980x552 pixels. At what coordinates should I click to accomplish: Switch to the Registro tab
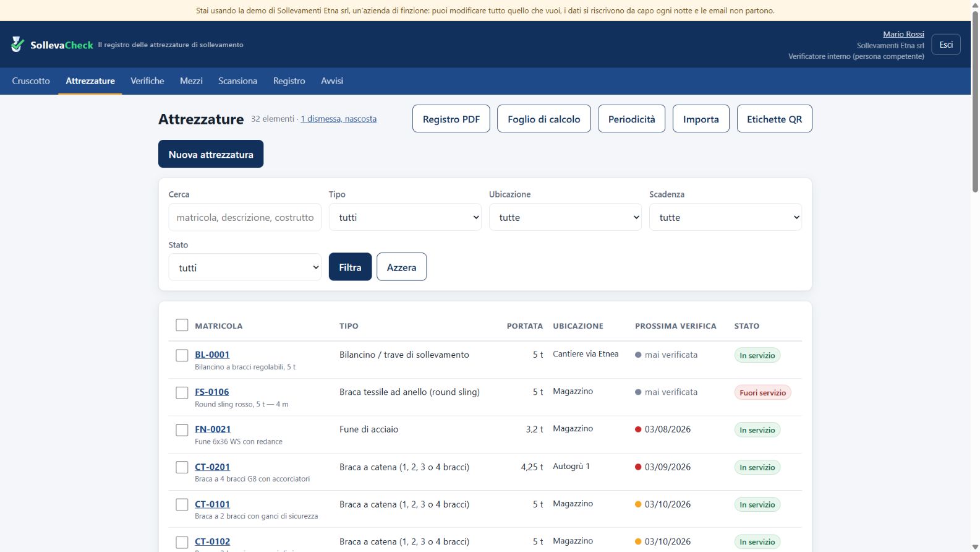point(289,81)
